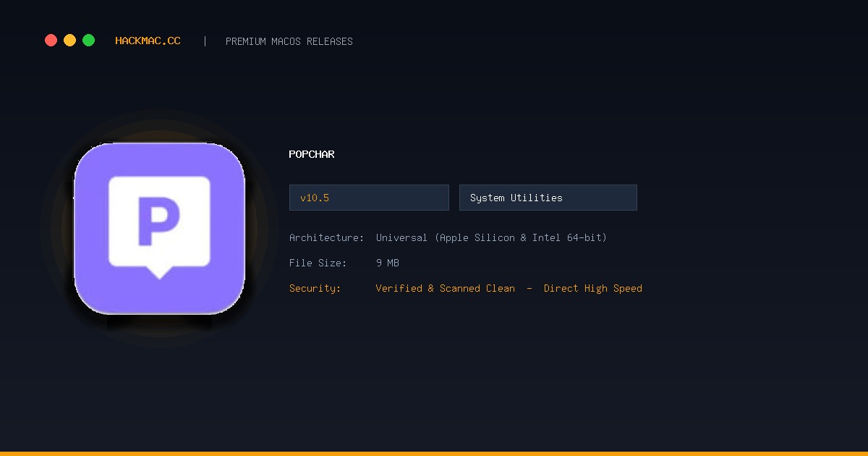
Task: Click the Universal (Apple Silicon & Intel 64-bit) text
Action: (492, 237)
